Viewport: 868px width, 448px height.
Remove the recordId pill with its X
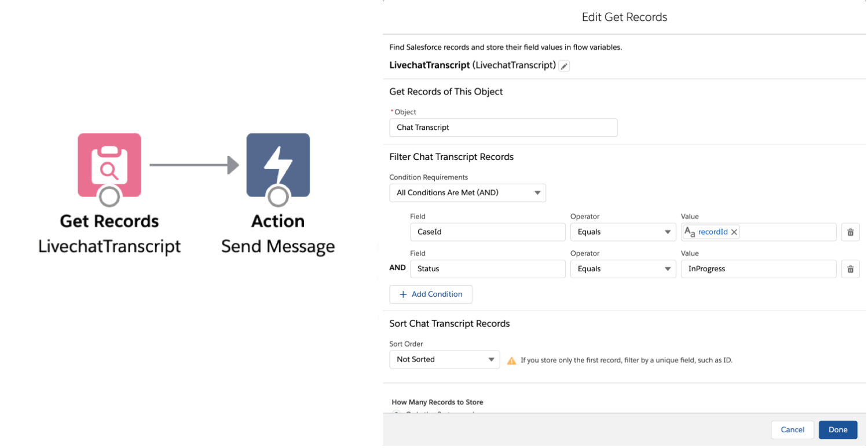coord(734,232)
